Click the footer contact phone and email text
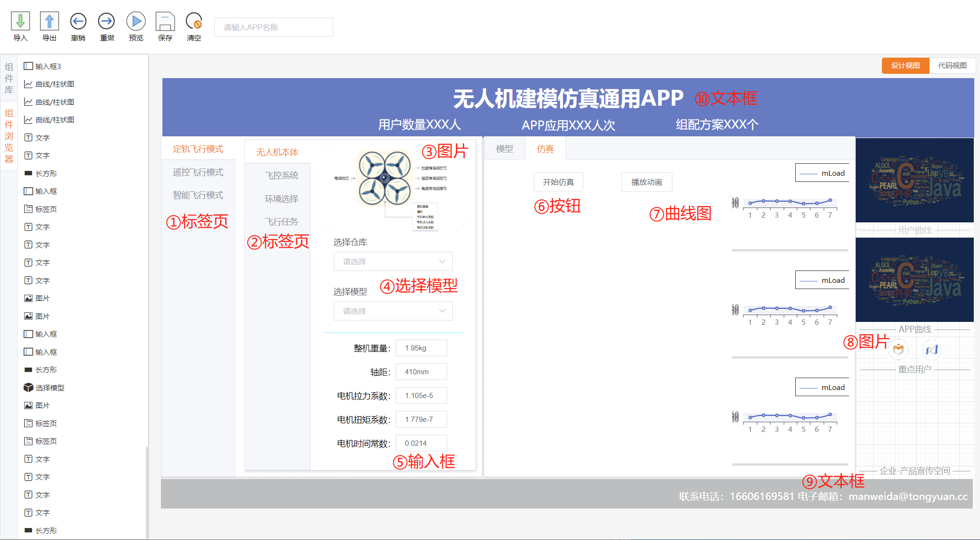 (x=823, y=496)
